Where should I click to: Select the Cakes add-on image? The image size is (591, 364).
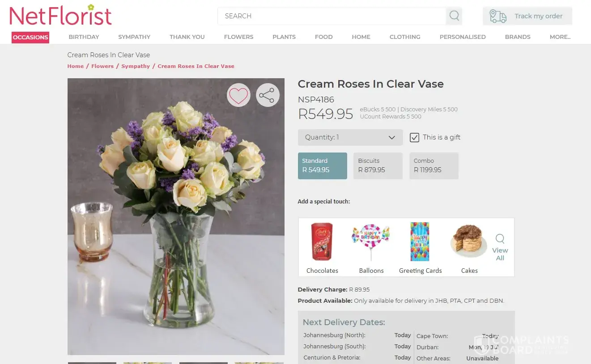[x=469, y=241]
